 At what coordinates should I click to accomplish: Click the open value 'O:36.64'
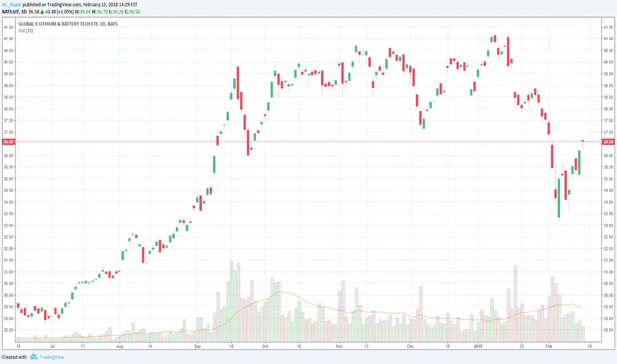click(x=83, y=12)
